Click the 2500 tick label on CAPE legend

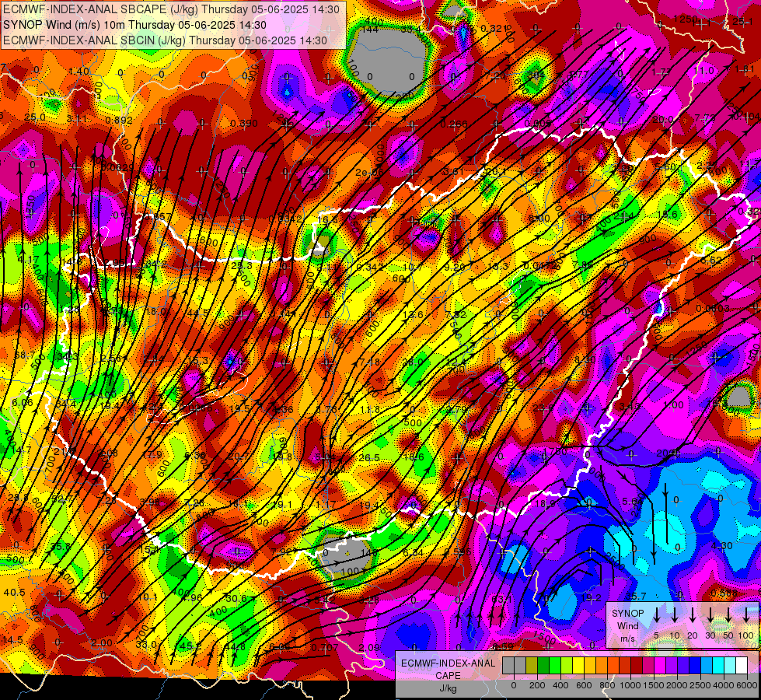700,685
